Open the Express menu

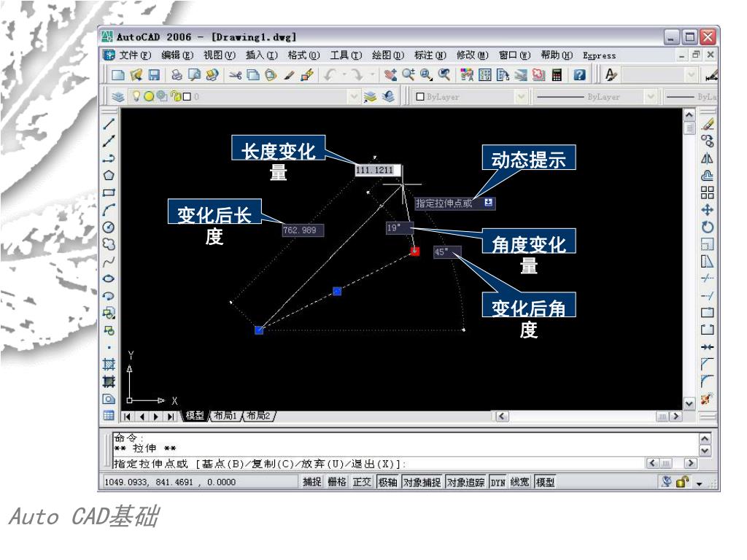(600, 55)
